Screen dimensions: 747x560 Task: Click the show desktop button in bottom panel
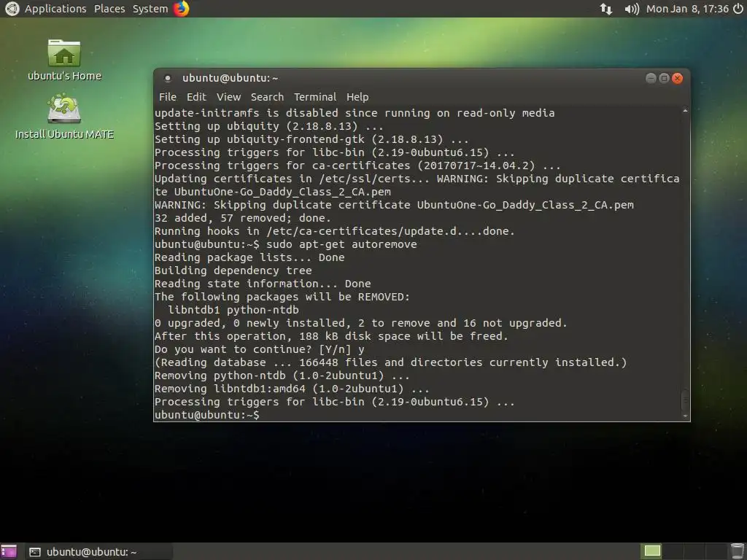(x=9, y=551)
